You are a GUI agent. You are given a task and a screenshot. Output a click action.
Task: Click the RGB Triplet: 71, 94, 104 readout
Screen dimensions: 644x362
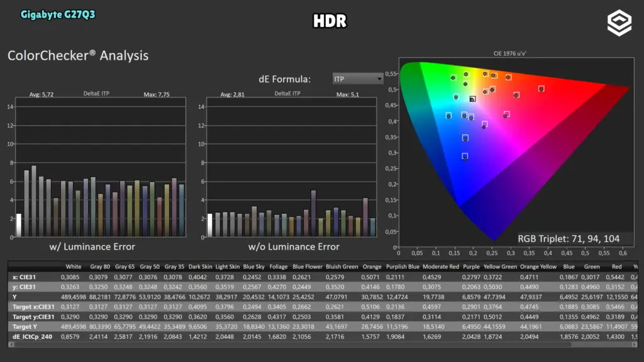point(569,239)
